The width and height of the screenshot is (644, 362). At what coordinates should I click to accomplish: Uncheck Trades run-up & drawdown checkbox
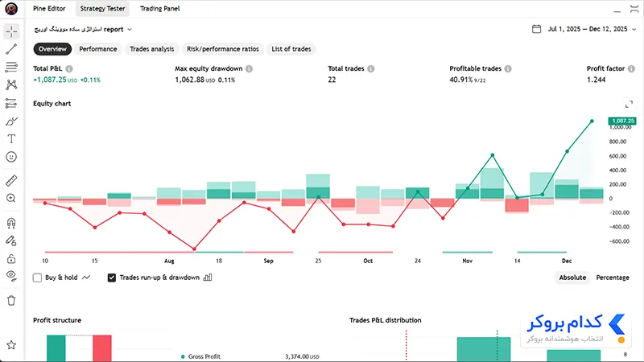coord(112,278)
